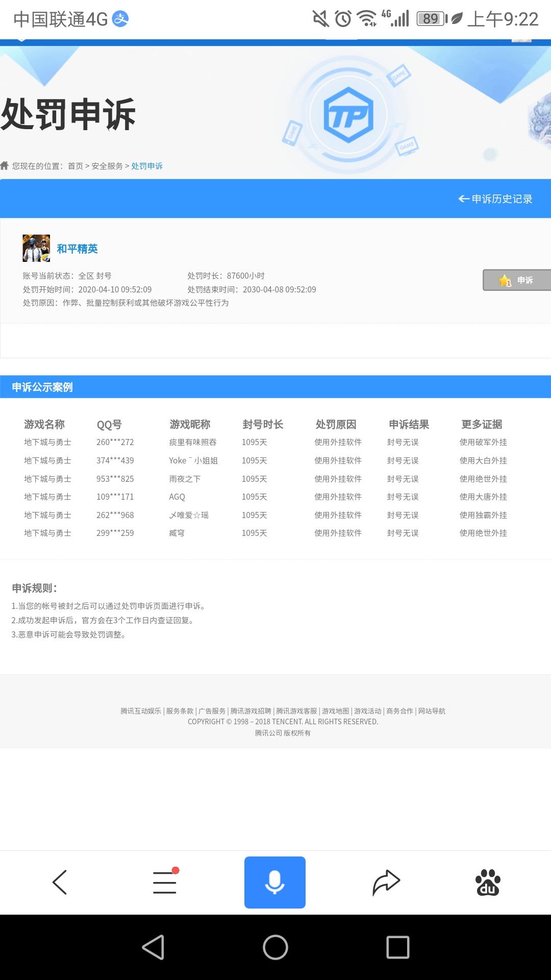
Task: Click 腾讯游戏客服 footer link
Action: tap(296, 711)
